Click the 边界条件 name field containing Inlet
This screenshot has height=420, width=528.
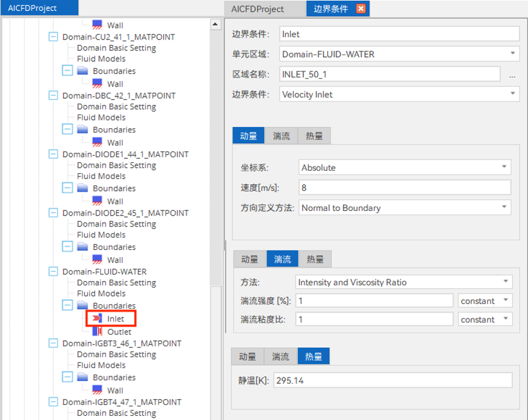click(399, 34)
